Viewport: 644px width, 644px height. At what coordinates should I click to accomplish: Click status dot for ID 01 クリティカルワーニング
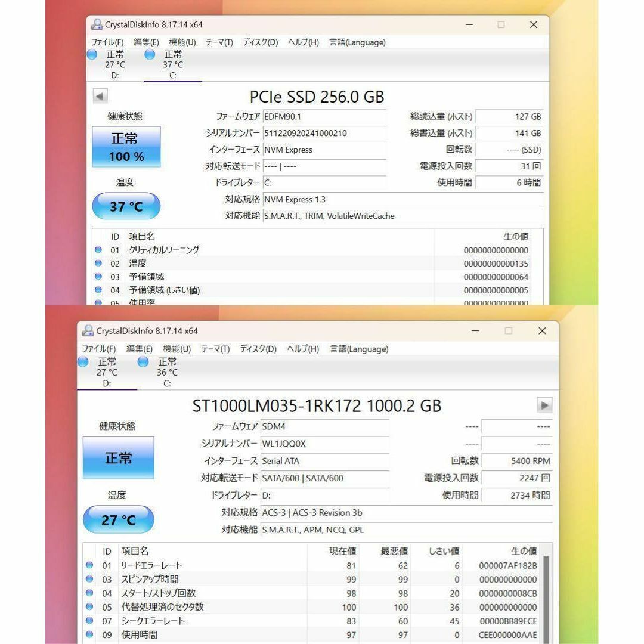tap(98, 249)
